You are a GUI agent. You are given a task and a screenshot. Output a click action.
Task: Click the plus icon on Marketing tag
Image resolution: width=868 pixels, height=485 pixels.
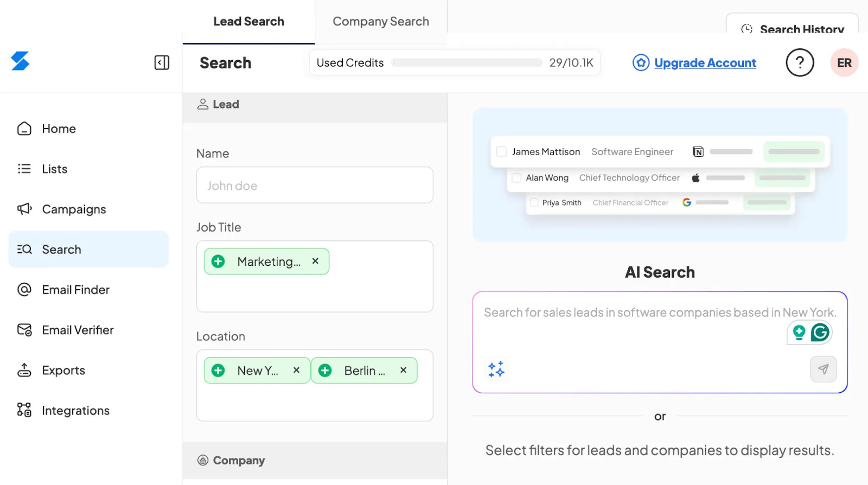pyautogui.click(x=218, y=261)
